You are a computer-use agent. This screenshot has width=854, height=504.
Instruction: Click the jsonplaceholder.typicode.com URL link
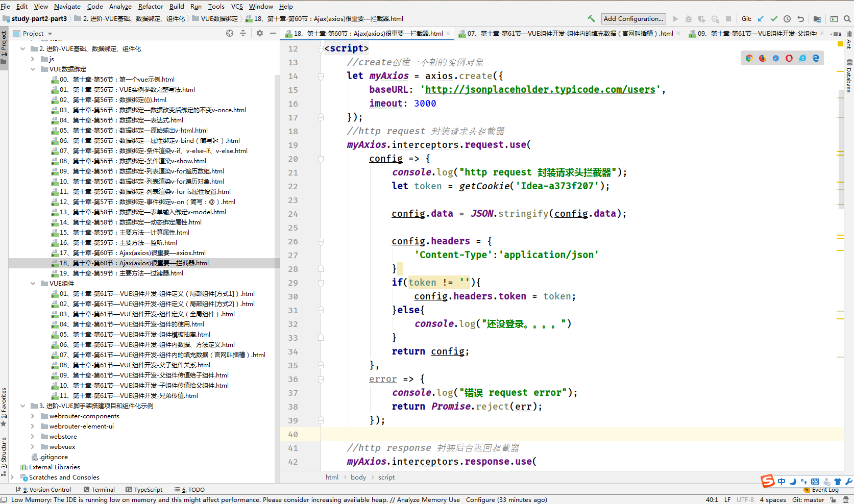point(540,90)
